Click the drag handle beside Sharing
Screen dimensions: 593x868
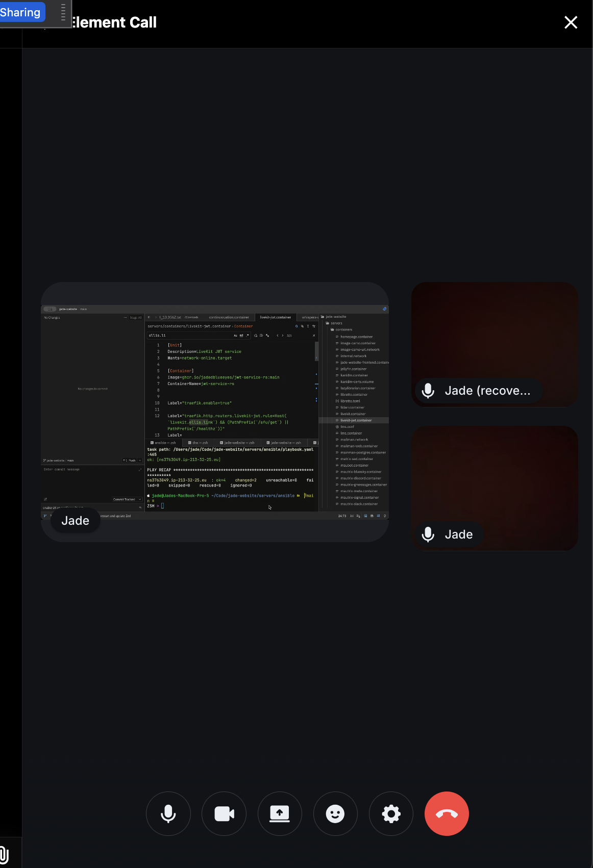point(63,12)
